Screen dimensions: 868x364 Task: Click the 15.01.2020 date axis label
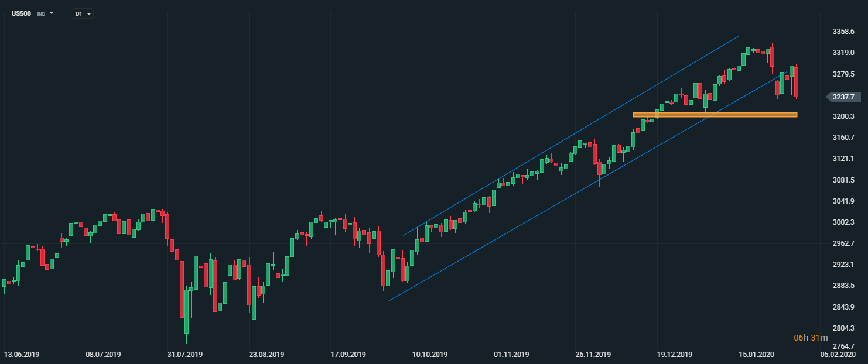coord(757,355)
